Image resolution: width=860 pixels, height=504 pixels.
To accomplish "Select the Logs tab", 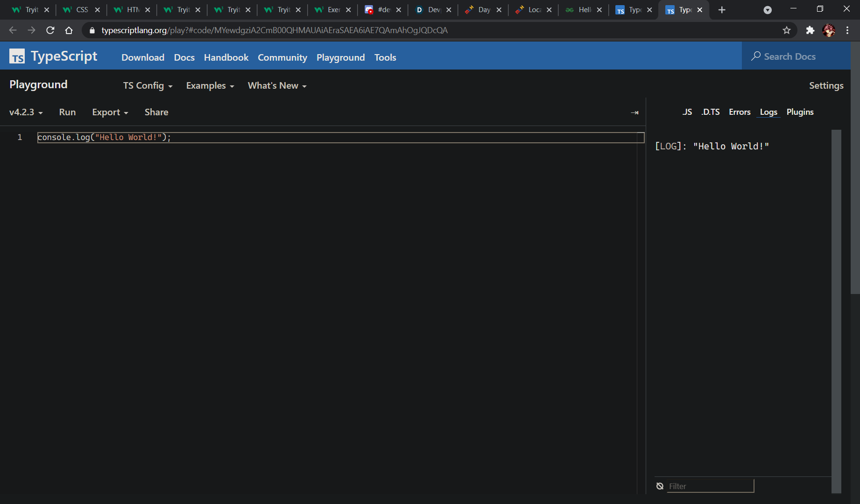I will pos(768,112).
